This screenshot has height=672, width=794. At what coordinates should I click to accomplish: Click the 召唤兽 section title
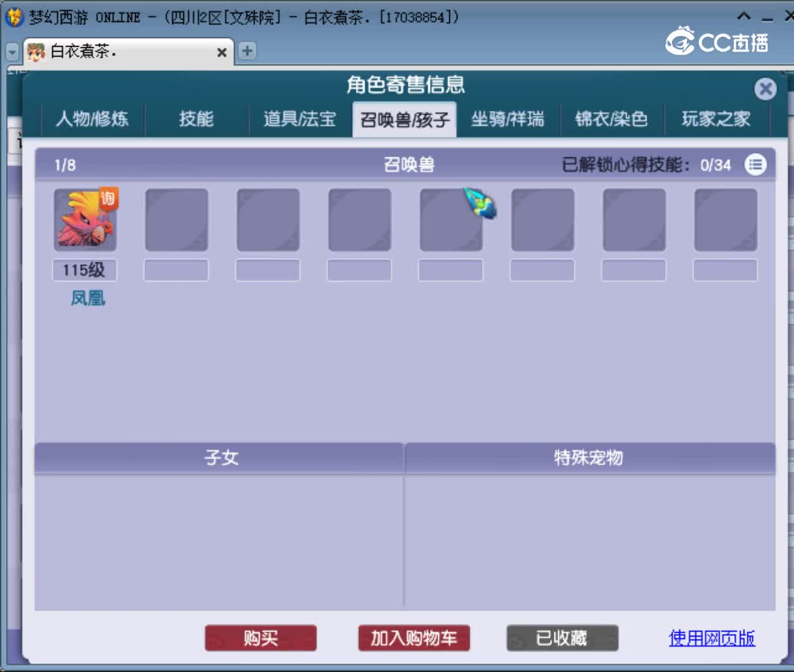[409, 165]
